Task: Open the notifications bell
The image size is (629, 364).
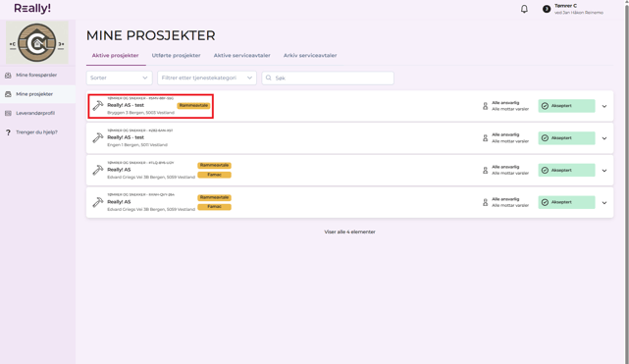Action: click(524, 9)
